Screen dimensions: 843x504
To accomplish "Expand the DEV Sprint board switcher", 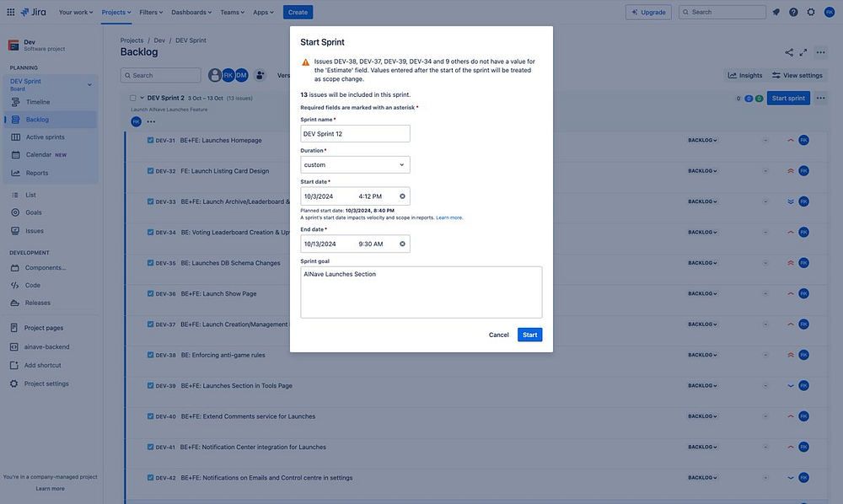I will pos(90,84).
